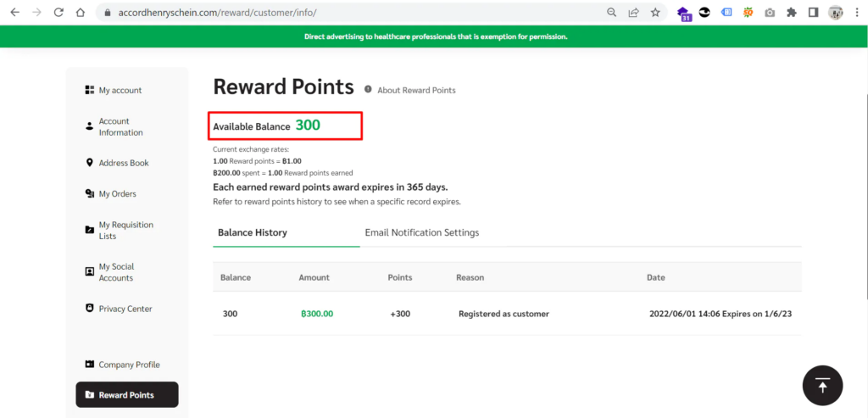The width and height of the screenshot is (868, 418).
Task: Go to Address Book in sidebar
Action: (124, 163)
